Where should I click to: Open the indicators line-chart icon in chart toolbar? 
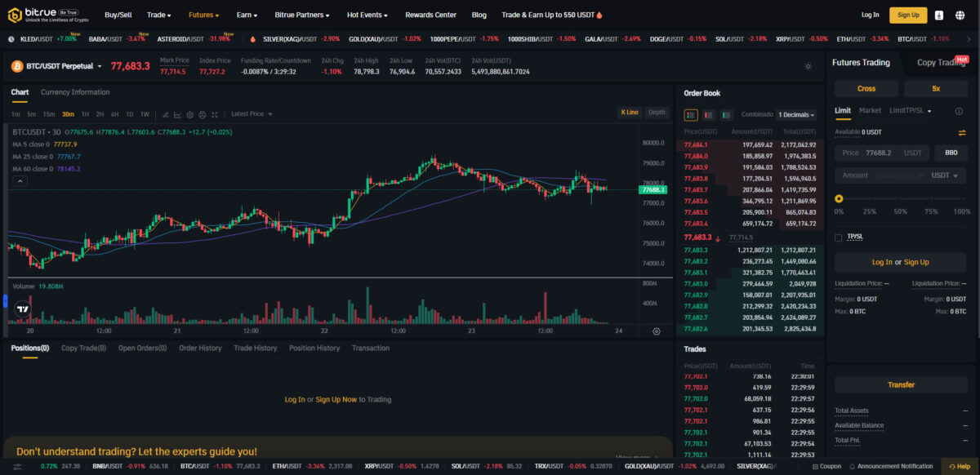click(177, 114)
